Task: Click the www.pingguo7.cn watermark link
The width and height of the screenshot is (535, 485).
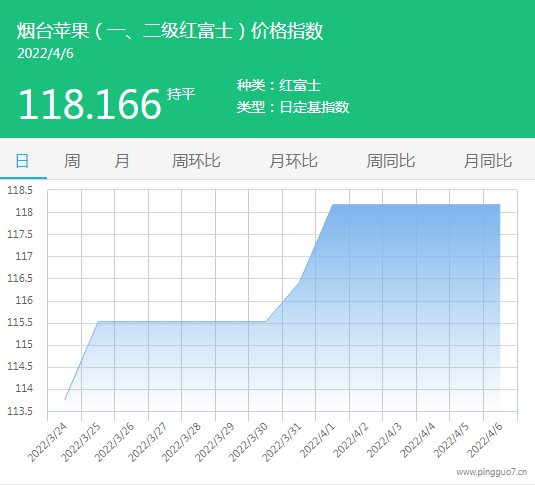Action: [492, 472]
